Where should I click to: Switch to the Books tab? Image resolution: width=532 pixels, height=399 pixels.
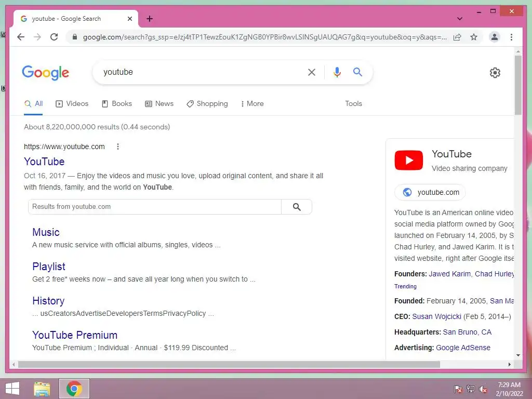click(117, 104)
